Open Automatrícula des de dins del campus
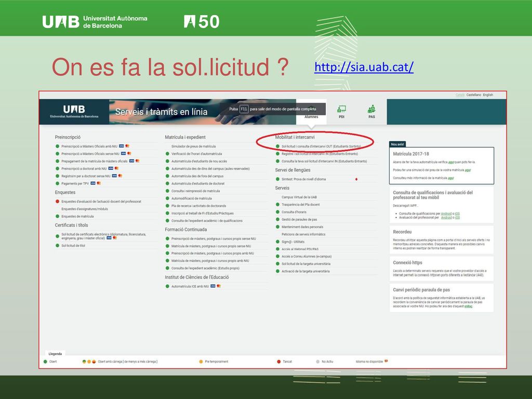The image size is (532, 399). 210,169
